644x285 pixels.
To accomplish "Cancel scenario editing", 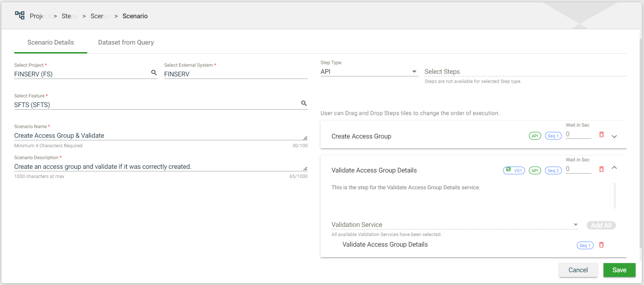I will coord(578,270).
